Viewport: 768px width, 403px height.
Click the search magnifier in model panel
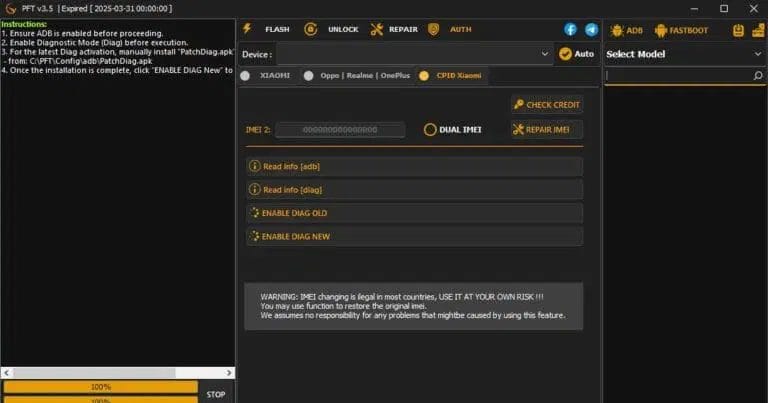tap(758, 76)
